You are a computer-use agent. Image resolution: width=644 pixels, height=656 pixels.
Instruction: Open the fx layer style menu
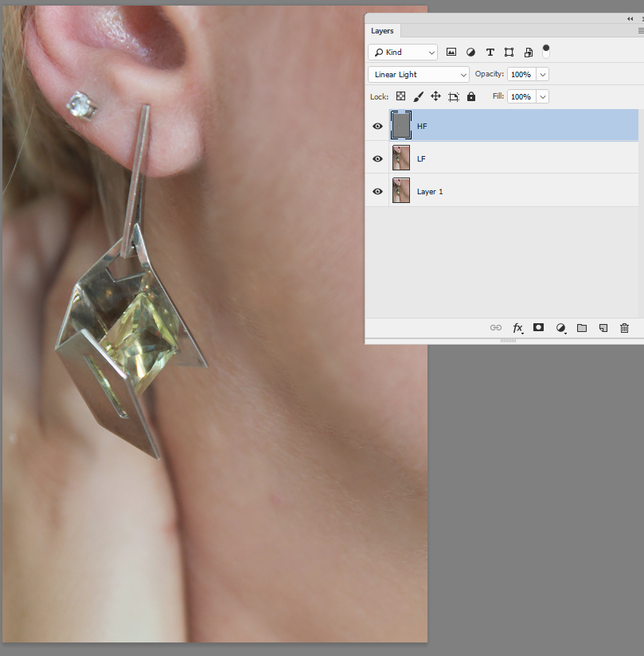pos(518,328)
